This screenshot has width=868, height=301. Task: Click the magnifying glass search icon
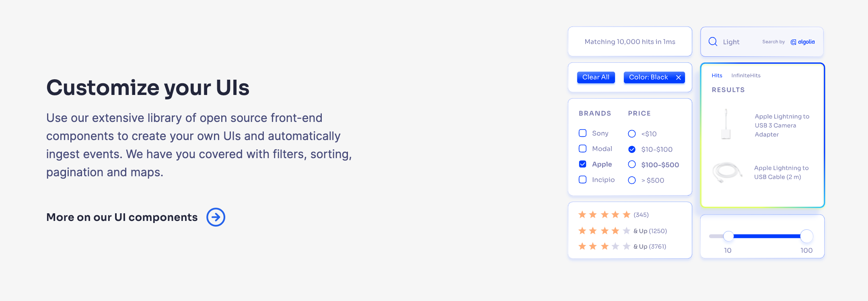713,41
